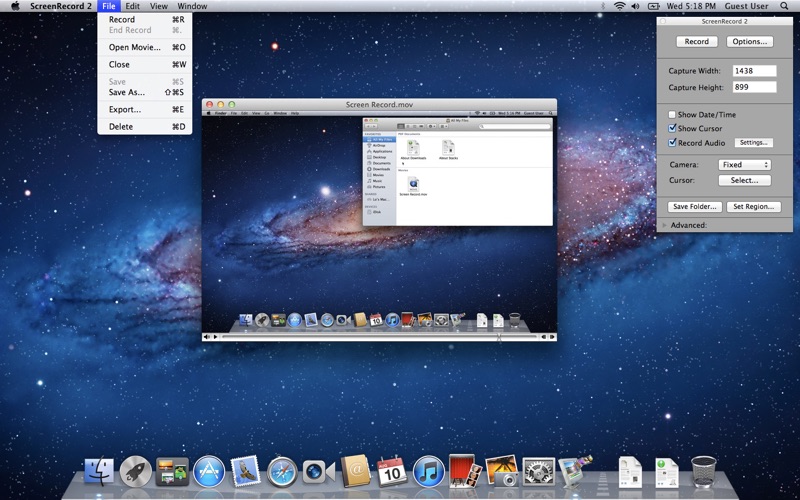
Task: Click the cursor Select... button
Action: (x=744, y=180)
